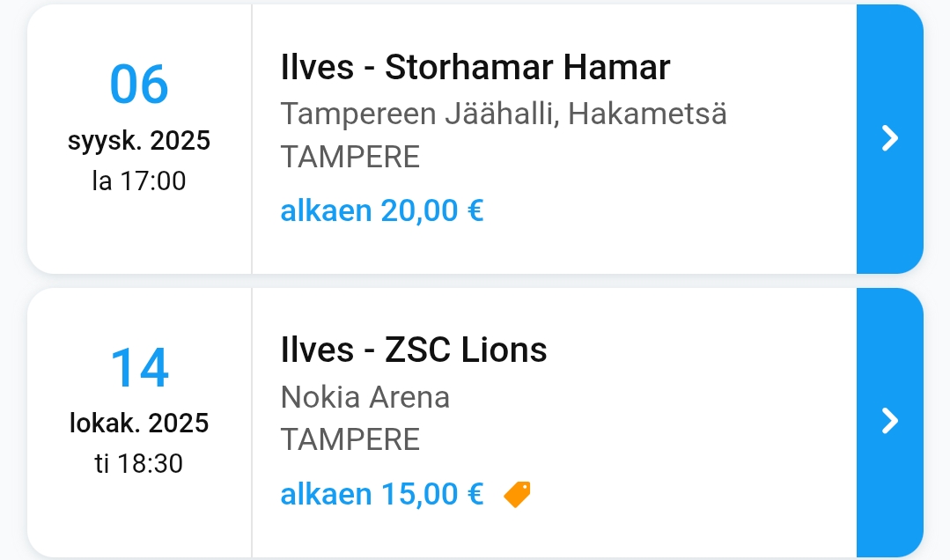The height and width of the screenshot is (560, 950).
Task: Select the ti 18:30 start time
Action: [x=139, y=463]
